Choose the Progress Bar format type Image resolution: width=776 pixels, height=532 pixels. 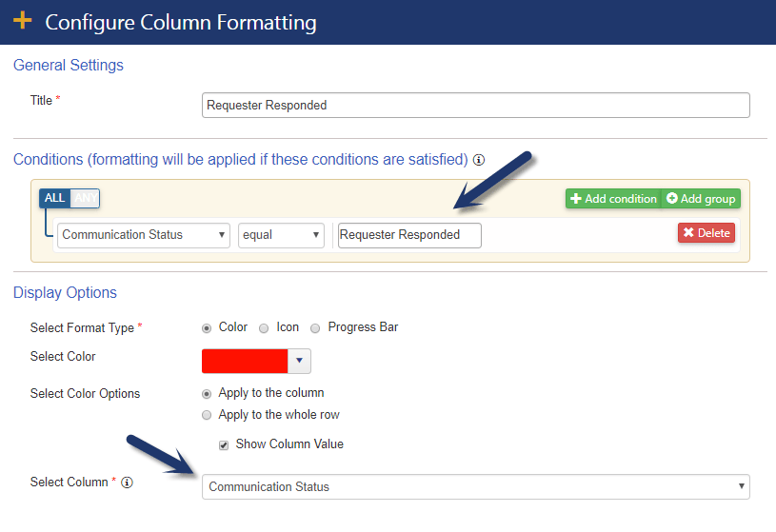click(315, 328)
